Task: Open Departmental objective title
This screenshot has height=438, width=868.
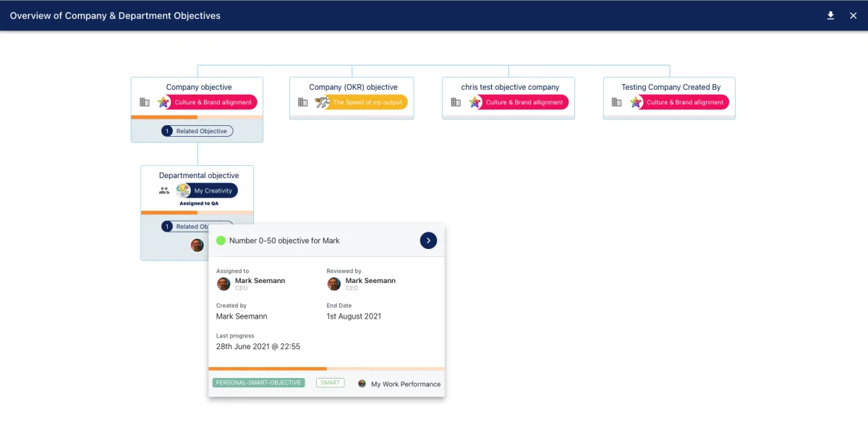Action: tap(199, 175)
